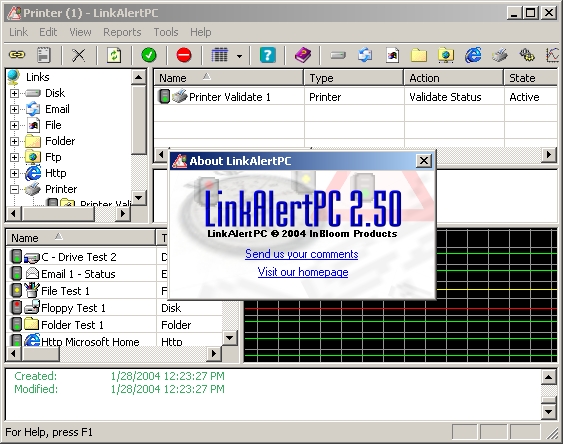Click the details pane scroll up arrow
The height and width of the screenshot is (444, 563).
pos(549,377)
